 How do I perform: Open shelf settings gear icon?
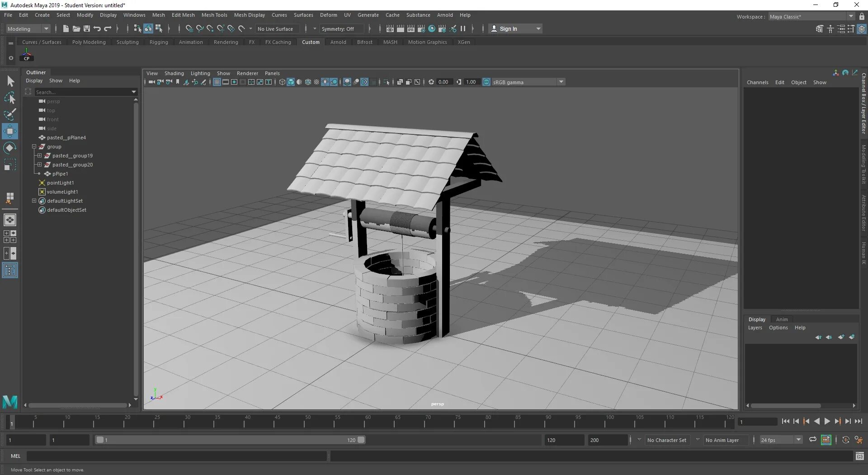[x=11, y=58]
